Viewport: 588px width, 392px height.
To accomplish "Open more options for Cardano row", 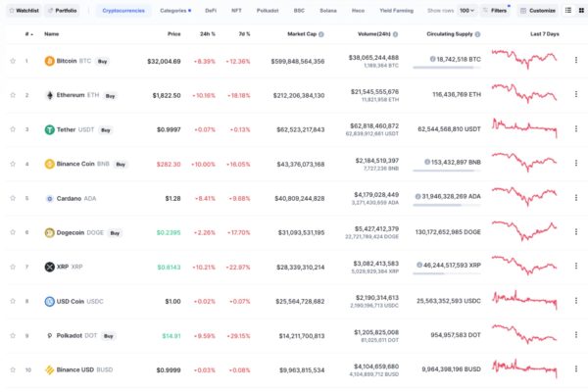I will 576,197.
